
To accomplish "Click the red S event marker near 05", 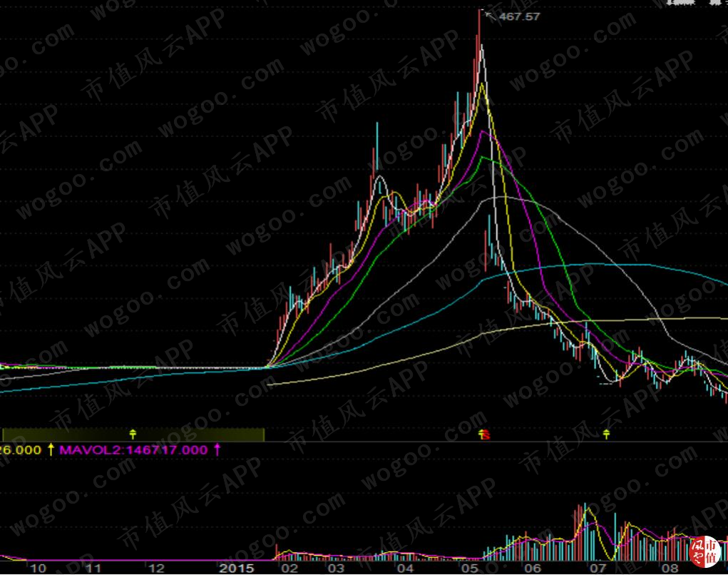I will 485,434.
